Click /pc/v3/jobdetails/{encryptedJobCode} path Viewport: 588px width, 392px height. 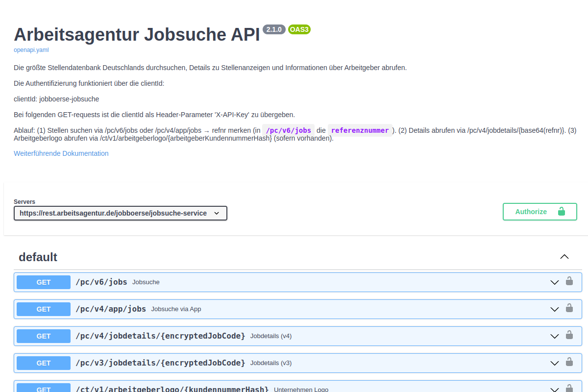tap(160, 363)
